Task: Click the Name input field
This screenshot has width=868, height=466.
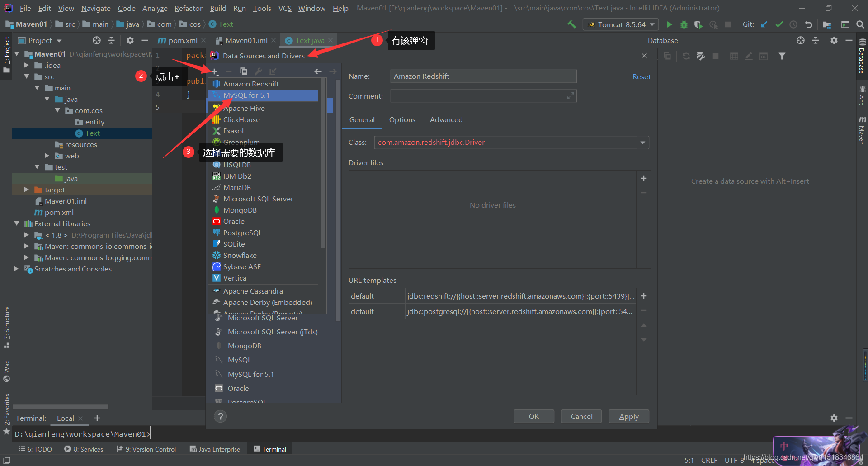Action: tap(483, 76)
